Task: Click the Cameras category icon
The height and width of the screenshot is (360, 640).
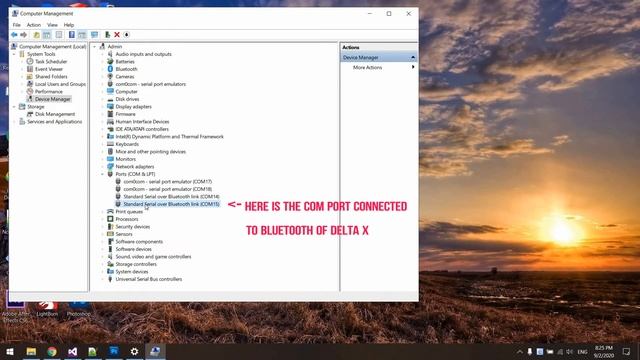Action: tap(110, 76)
